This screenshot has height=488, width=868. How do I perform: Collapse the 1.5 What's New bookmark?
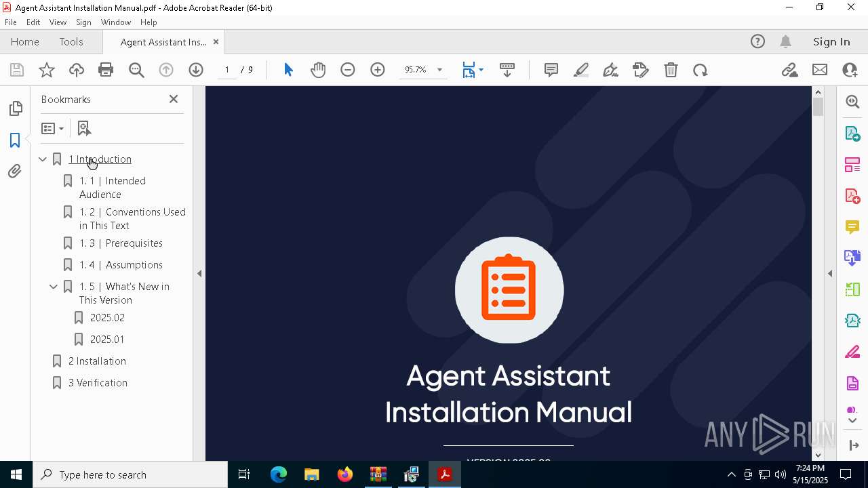tap(54, 287)
